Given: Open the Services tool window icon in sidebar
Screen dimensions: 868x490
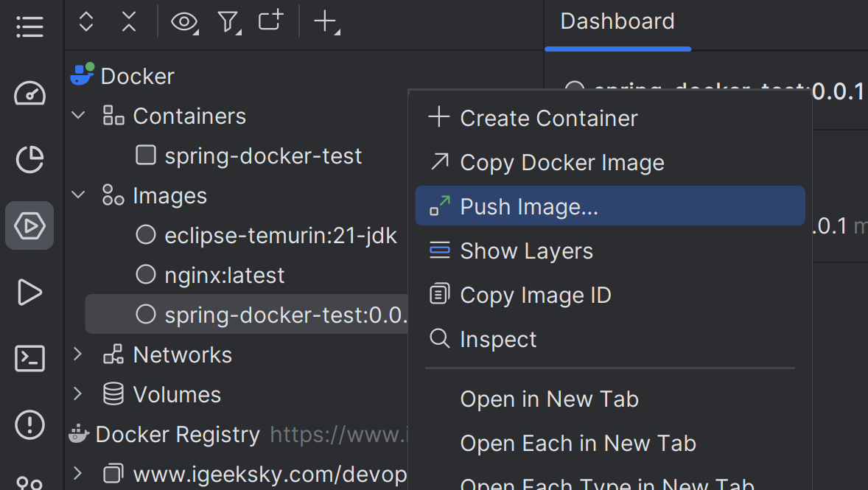Looking at the screenshot, I should coord(29,225).
